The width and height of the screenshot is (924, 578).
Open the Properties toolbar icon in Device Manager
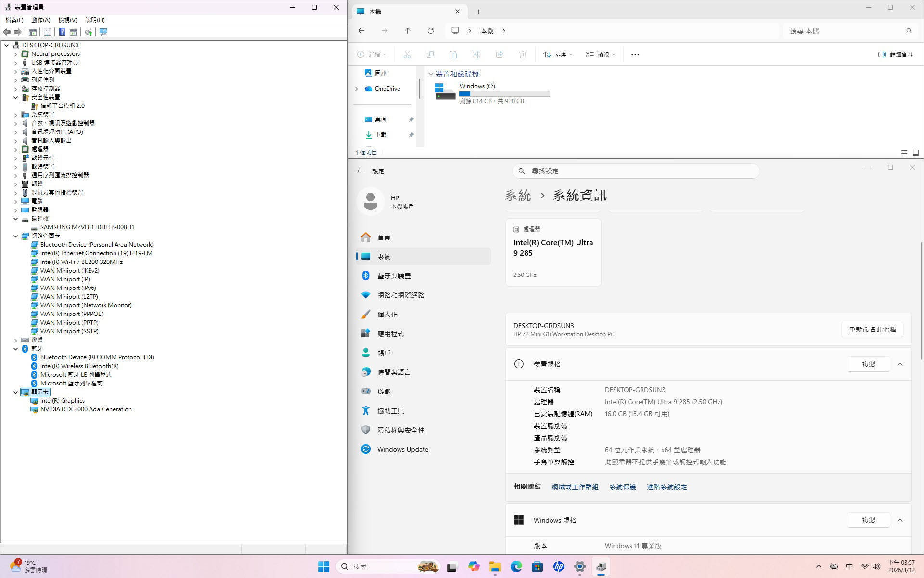click(x=47, y=32)
